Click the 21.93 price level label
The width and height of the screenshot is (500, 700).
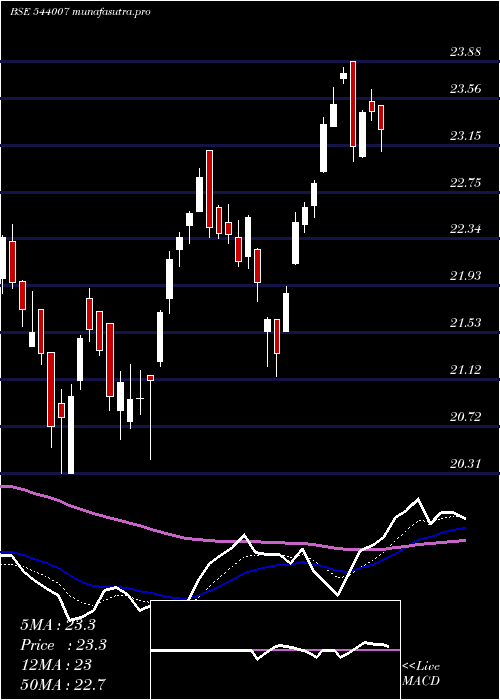pyautogui.click(x=466, y=276)
